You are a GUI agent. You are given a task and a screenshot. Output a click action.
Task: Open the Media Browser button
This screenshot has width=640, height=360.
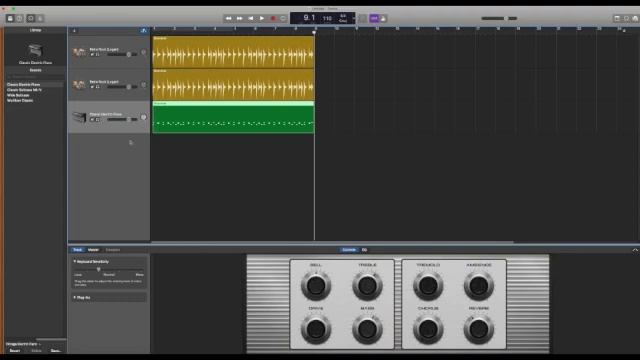(635, 18)
